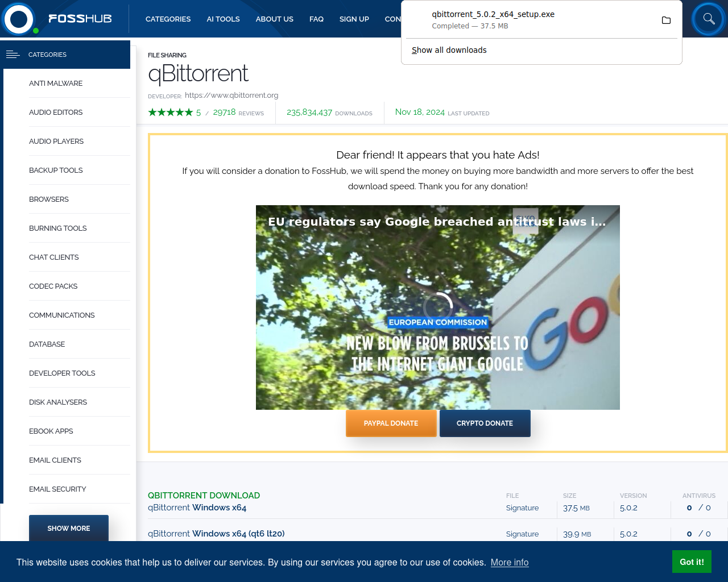Click Got it! cookie button
This screenshot has height=582, width=728.
692,562
